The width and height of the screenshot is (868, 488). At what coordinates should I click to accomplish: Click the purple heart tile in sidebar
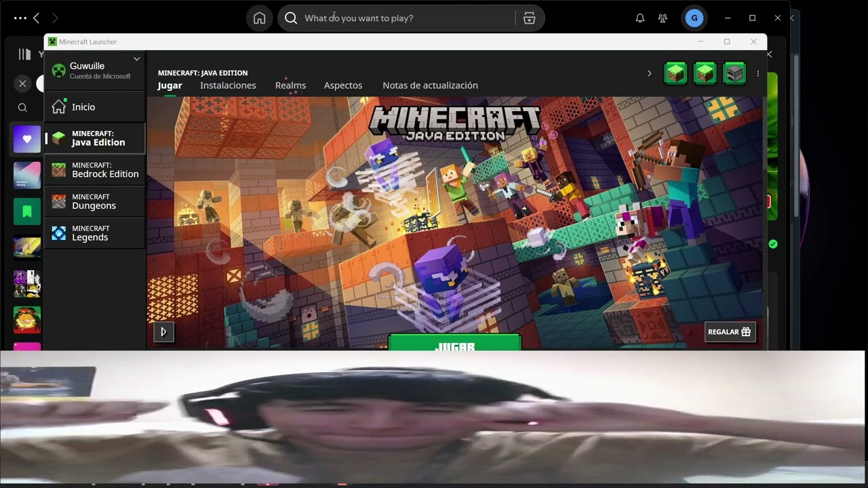coord(27,139)
